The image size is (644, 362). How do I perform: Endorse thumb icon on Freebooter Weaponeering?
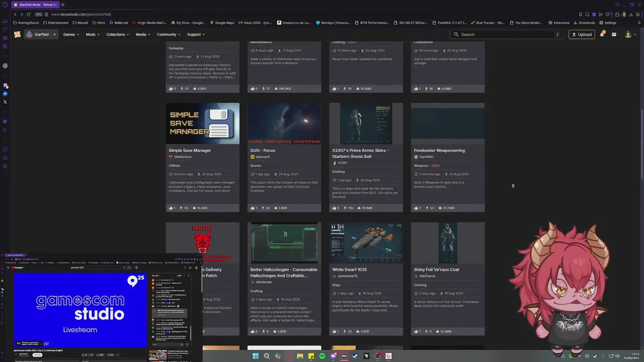click(417, 208)
